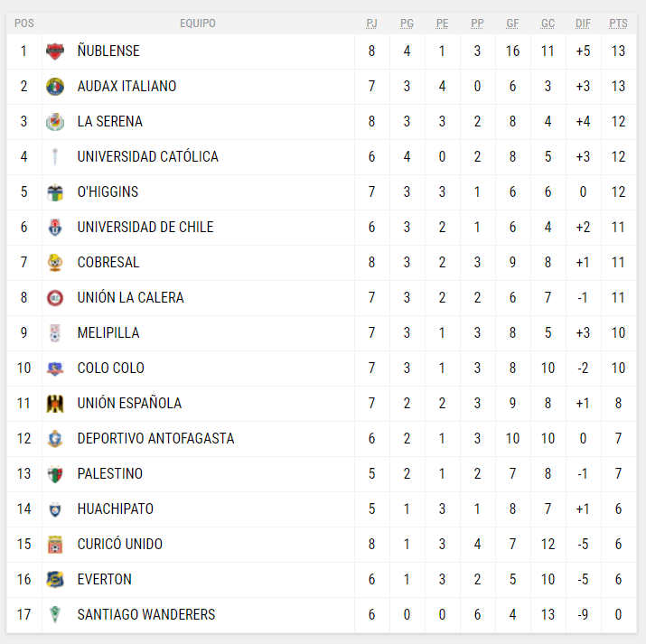Click the Ñublense club crest icon

pos(55,51)
